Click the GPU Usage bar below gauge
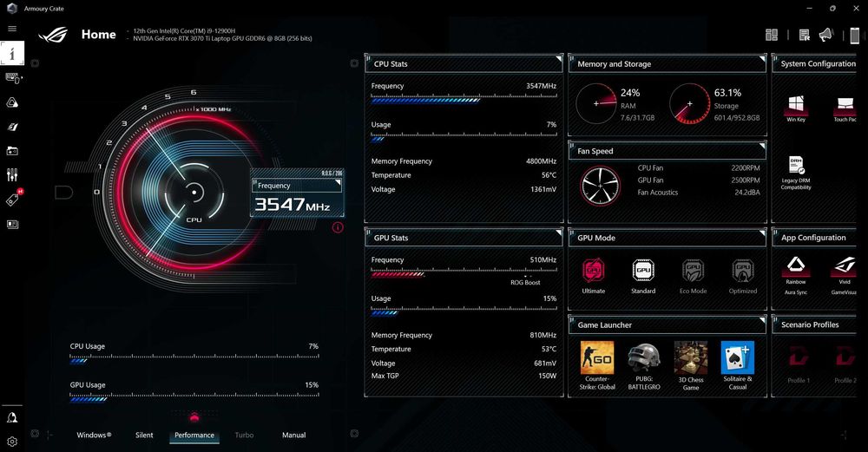868x452 pixels. [194, 397]
